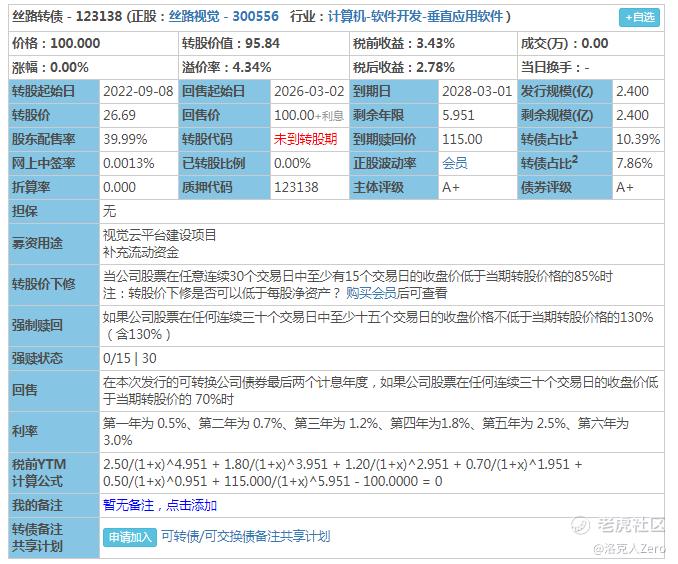Click the 转债备注共享计划 row header

point(54,538)
